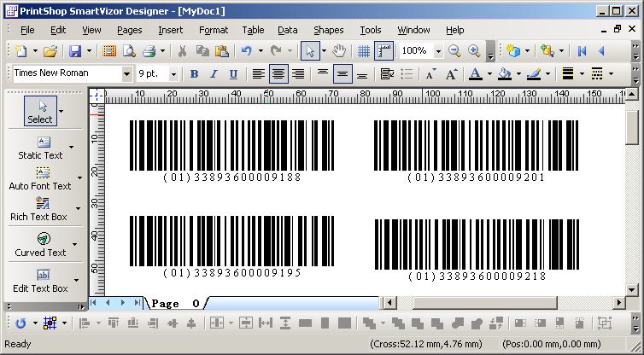Open the font color dropdown arrow
Image resolution: width=644 pixels, height=355 pixels.
click(x=489, y=74)
